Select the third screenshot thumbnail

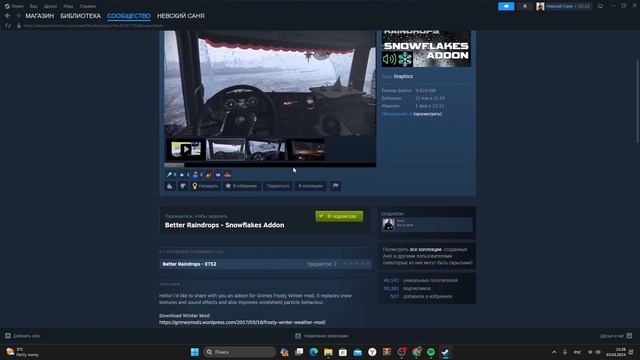pos(266,149)
